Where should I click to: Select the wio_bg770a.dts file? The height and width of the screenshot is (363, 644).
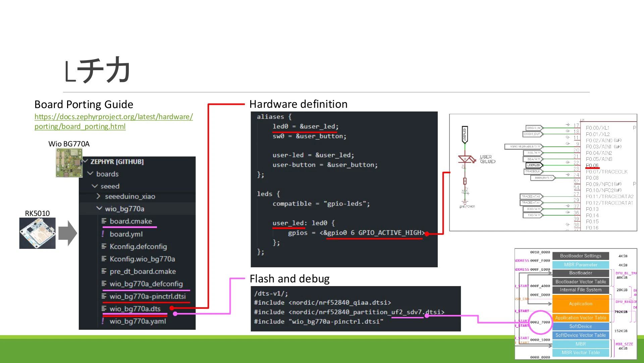point(135,309)
